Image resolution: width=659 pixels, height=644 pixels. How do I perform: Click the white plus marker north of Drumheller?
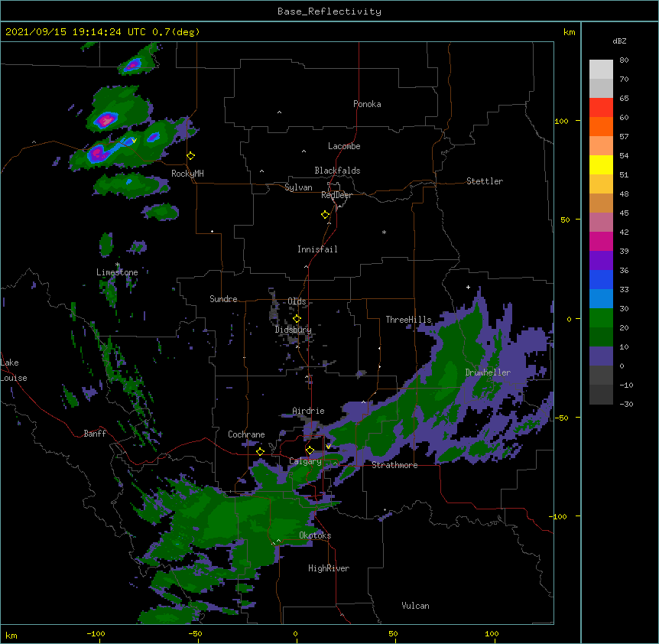tap(468, 287)
